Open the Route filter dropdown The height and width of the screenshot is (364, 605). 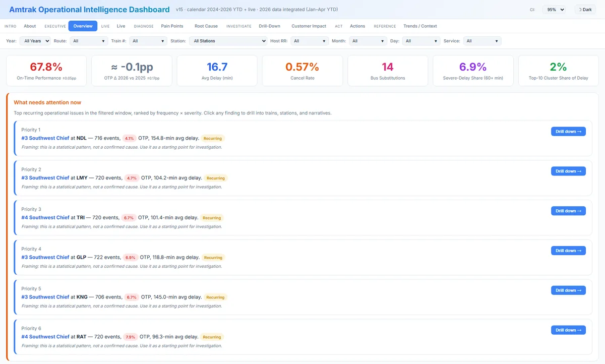89,41
